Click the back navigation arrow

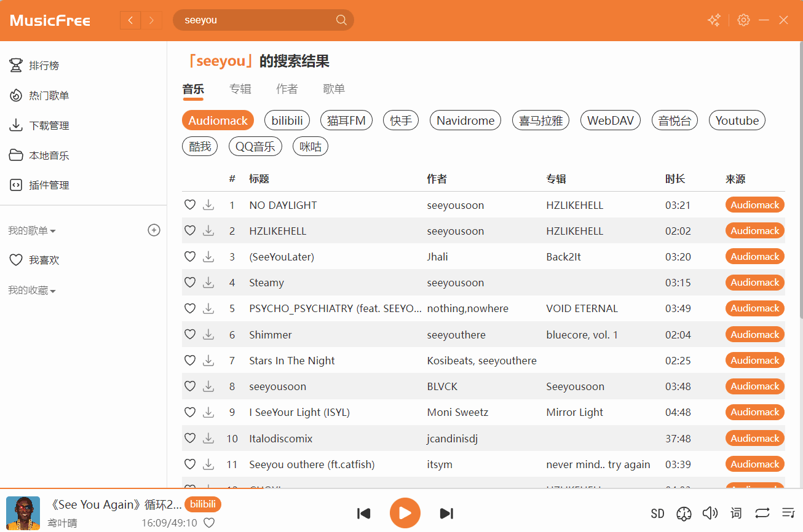tap(130, 20)
